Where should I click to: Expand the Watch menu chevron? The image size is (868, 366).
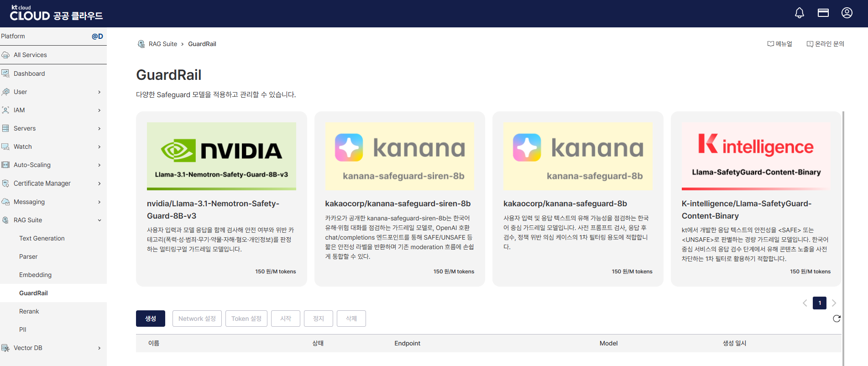(99, 146)
